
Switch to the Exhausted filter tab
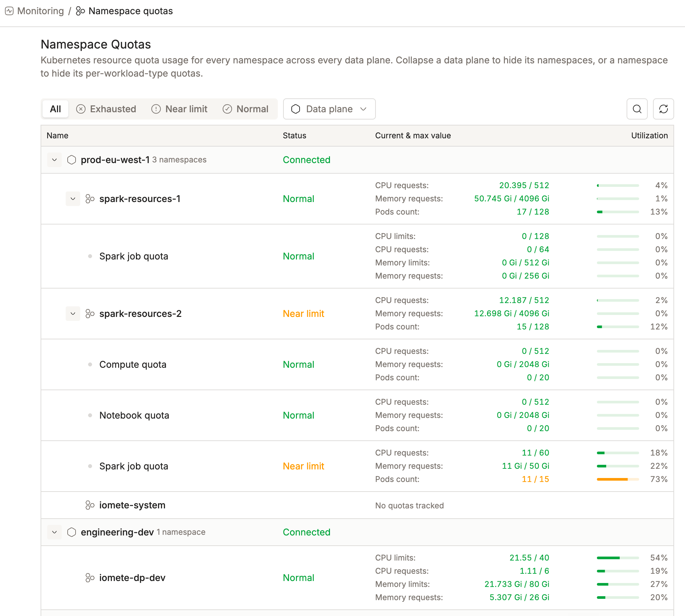[x=106, y=109]
